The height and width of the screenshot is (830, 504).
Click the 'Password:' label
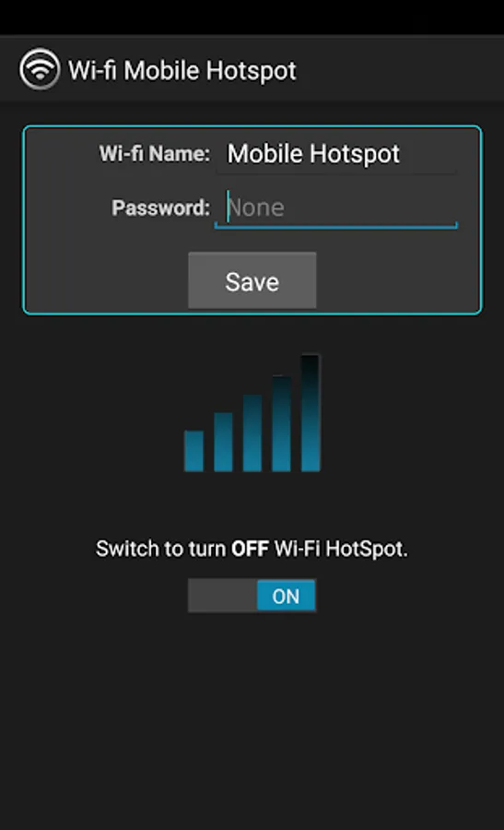160,207
